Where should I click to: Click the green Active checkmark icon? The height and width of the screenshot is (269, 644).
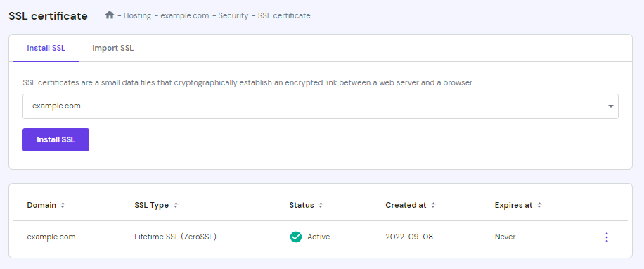[x=296, y=237]
